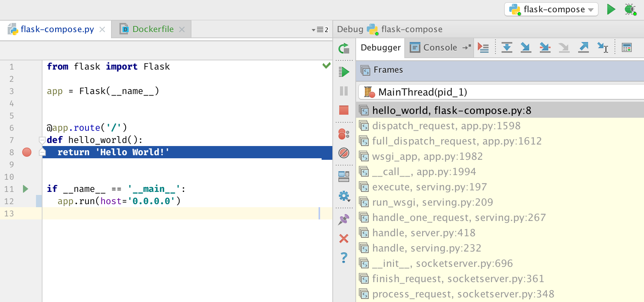Click the @app.route('/') decorator line
This screenshot has height=302, width=644.
click(87, 128)
